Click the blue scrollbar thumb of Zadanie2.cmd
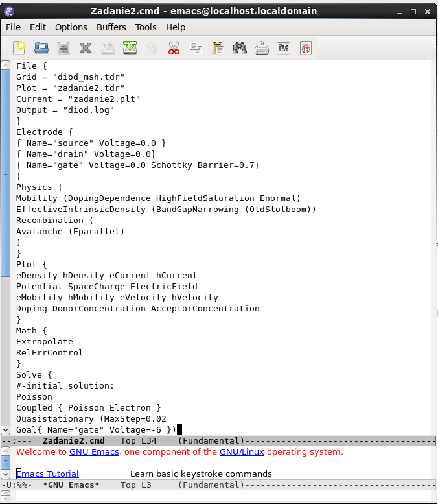Screen dimensions: 438x504 pyautogui.click(x=5, y=173)
